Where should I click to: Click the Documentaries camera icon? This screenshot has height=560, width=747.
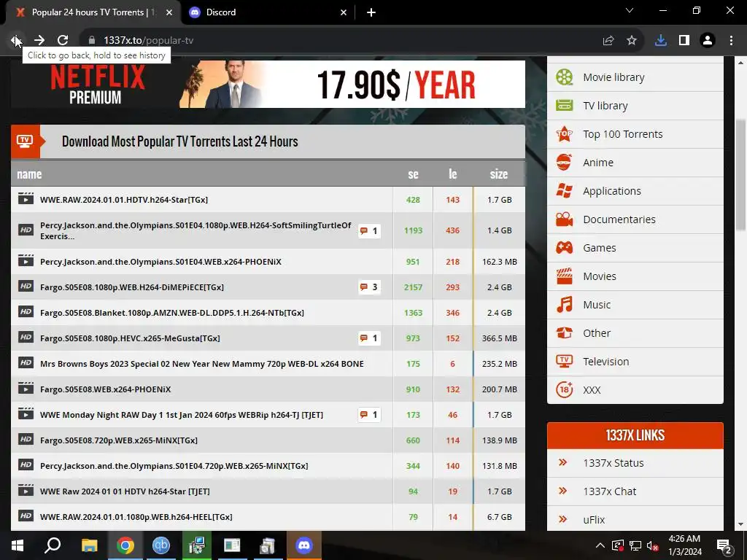coord(565,219)
